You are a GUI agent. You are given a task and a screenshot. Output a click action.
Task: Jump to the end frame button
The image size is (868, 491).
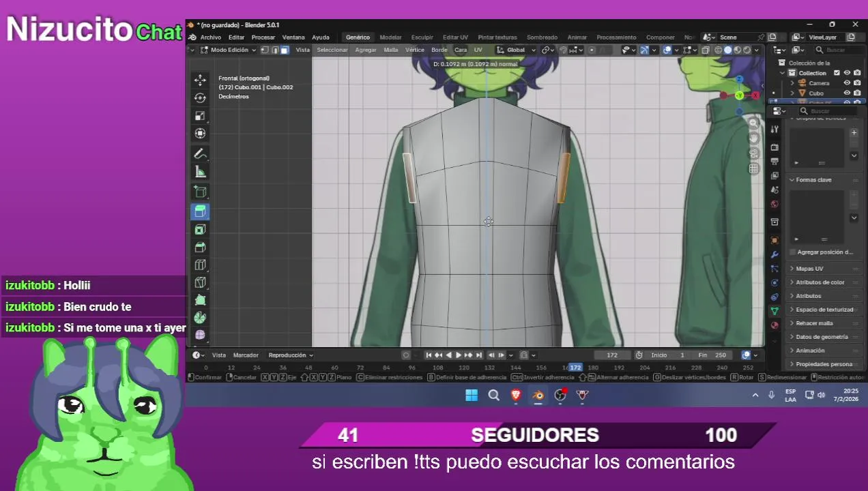[x=479, y=355]
